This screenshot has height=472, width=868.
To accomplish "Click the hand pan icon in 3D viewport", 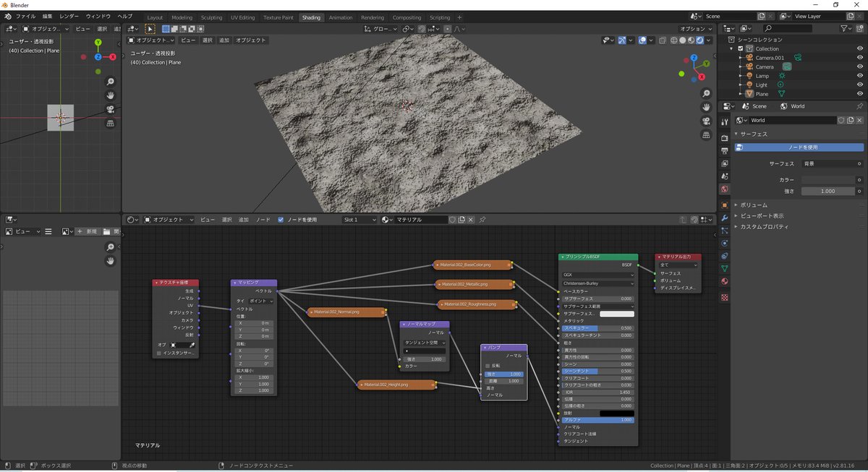I will [706, 108].
